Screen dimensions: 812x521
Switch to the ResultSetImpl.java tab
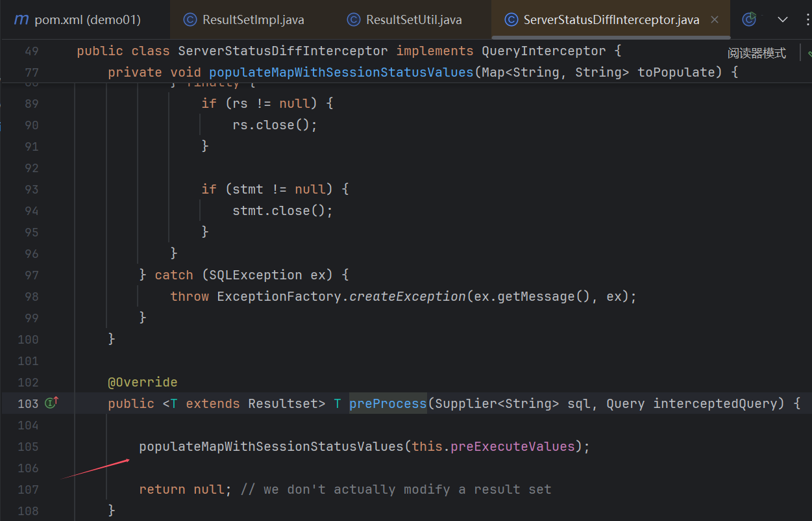tap(253, 19)
